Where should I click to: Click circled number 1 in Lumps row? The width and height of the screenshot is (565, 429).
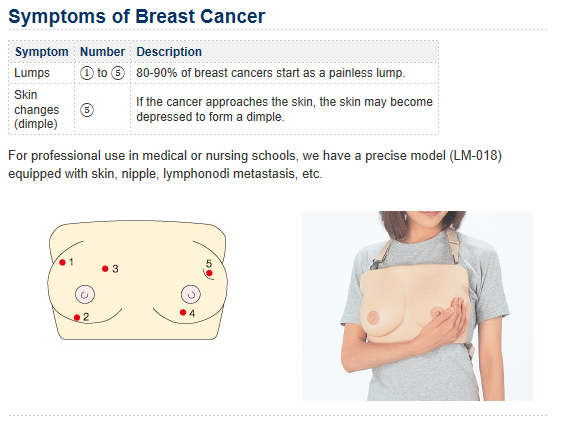click(x=86, y=73)
